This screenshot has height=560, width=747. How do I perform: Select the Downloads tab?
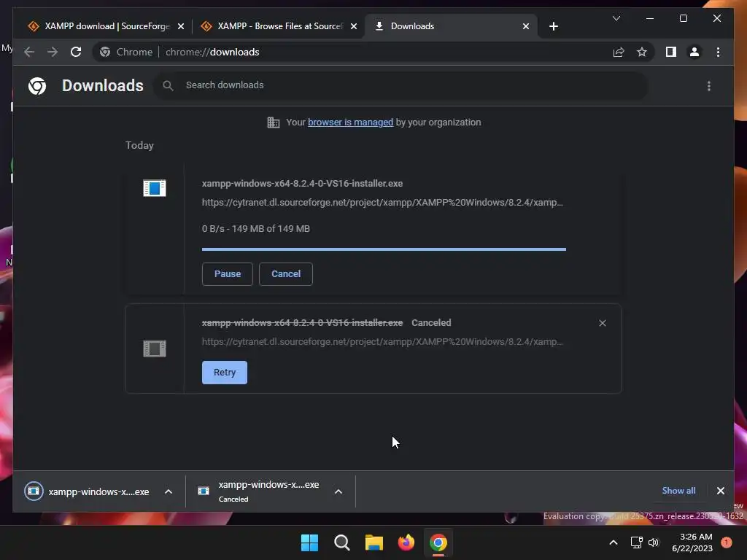click(x=451, y=26)
